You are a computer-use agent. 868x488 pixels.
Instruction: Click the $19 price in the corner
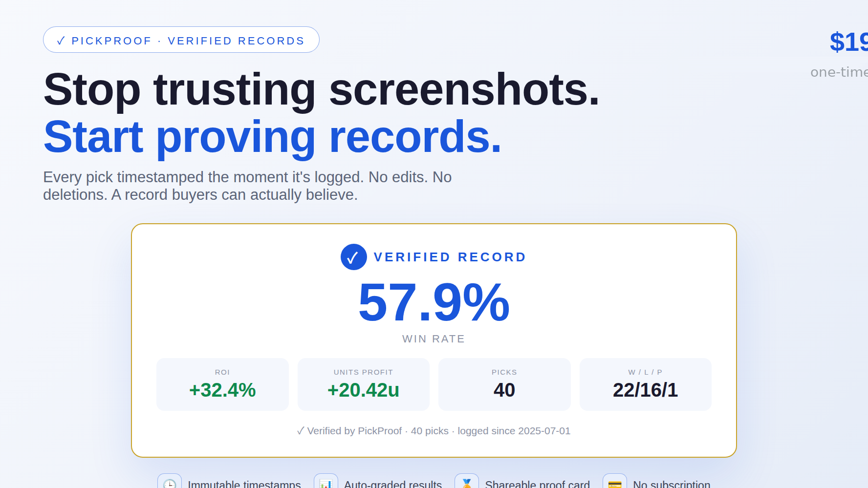click(x=849, y=42)
